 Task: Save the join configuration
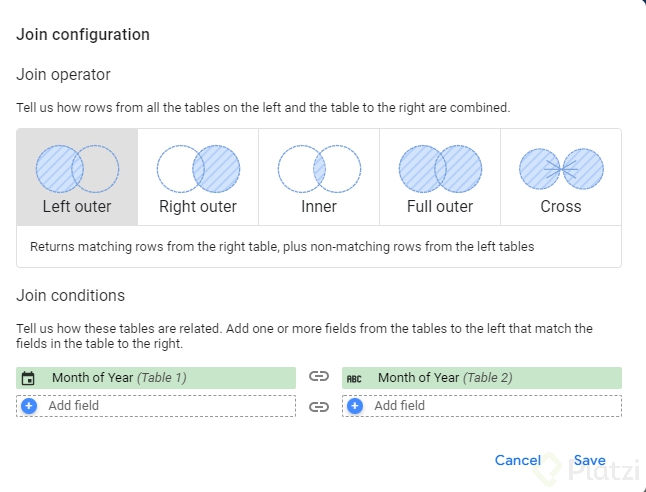click(x=590, y=460)
